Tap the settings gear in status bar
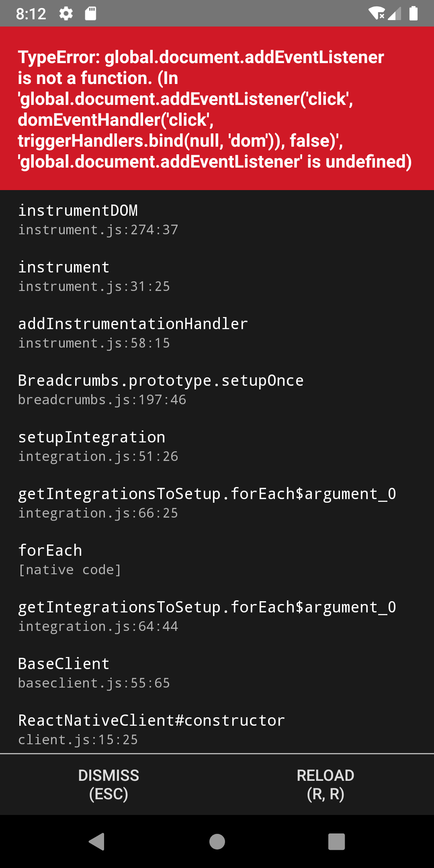The width and height of the screenshot is (434, 868). (x=66, y=13)
